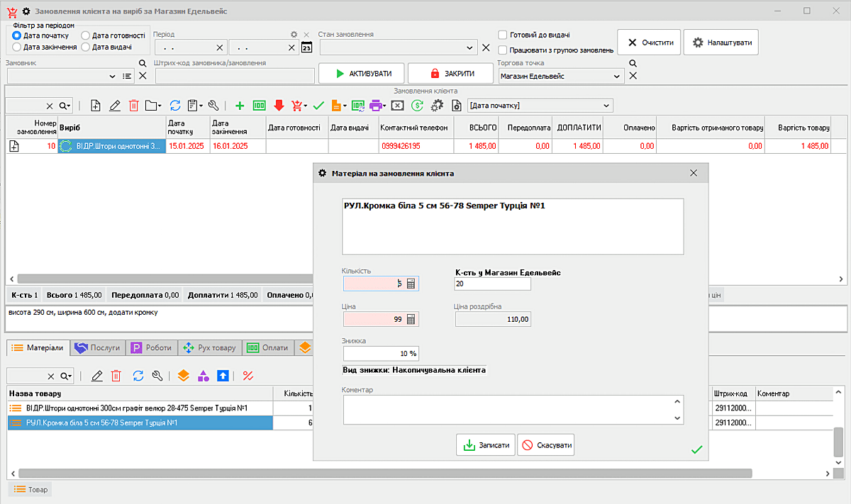This screenshot has height=504, width=851.
Task: Enable the Готовий до видачі checkbox
Action: 503,35
